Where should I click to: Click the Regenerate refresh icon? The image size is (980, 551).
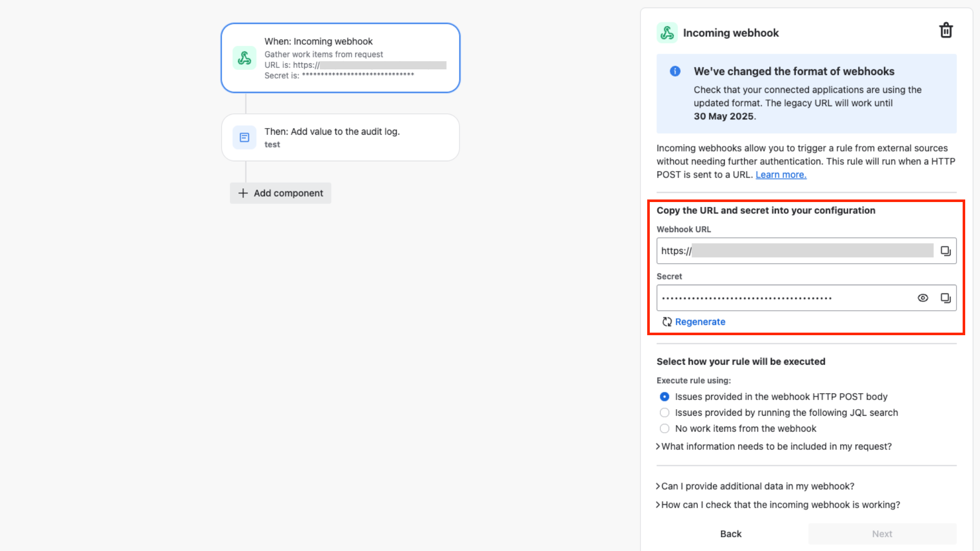point(667,322)
